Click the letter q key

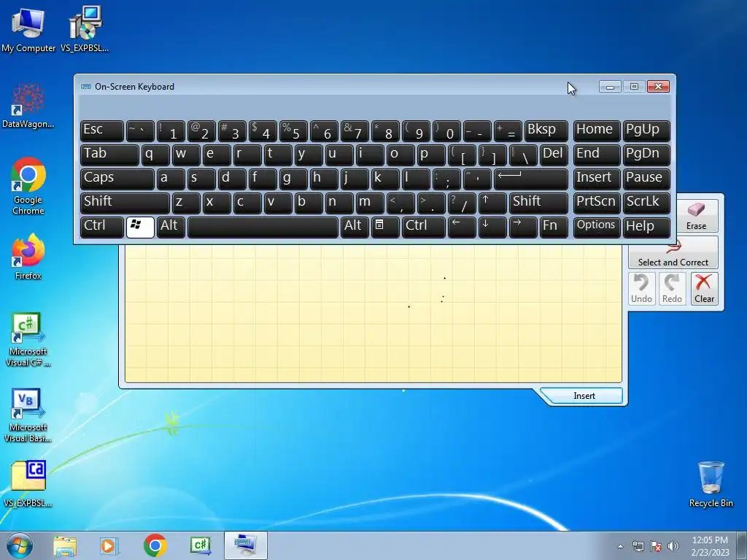tap(155, 155)
